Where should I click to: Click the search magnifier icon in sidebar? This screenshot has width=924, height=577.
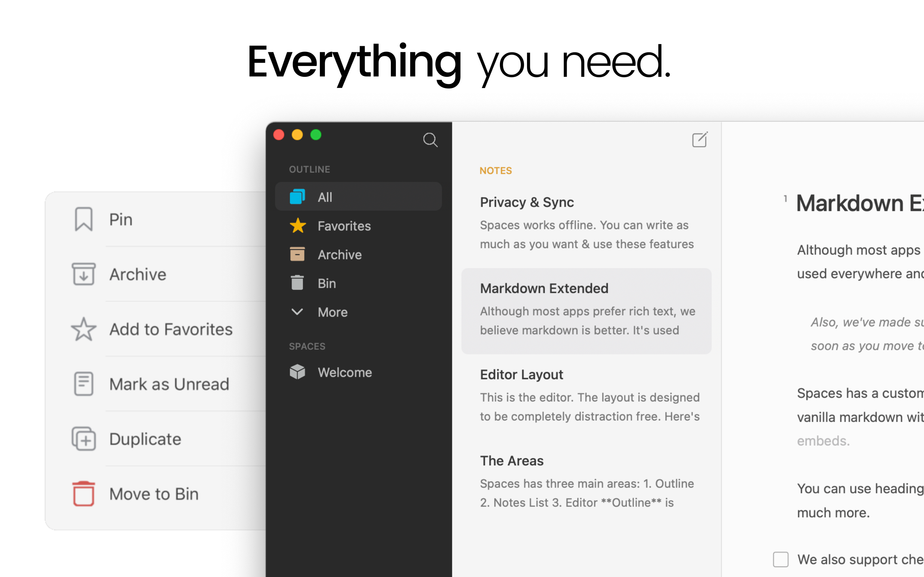pos(430,140)
